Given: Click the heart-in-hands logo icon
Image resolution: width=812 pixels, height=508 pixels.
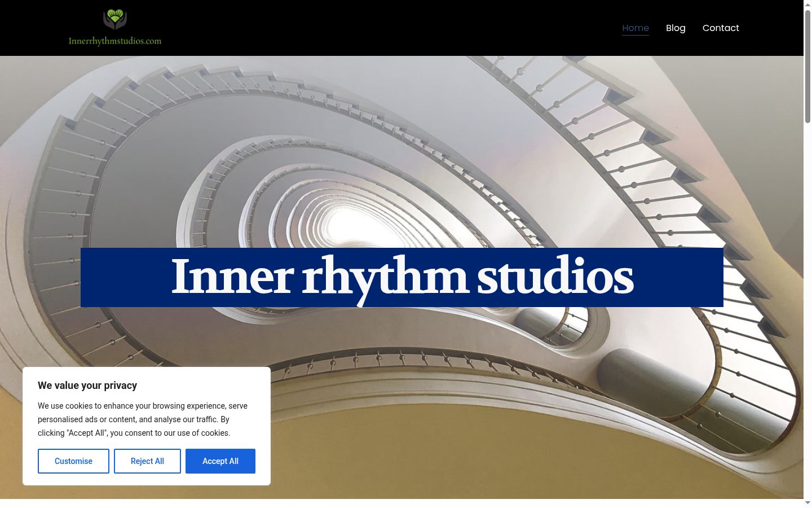Looking at the screenshot, I should [x=115, y=20].
